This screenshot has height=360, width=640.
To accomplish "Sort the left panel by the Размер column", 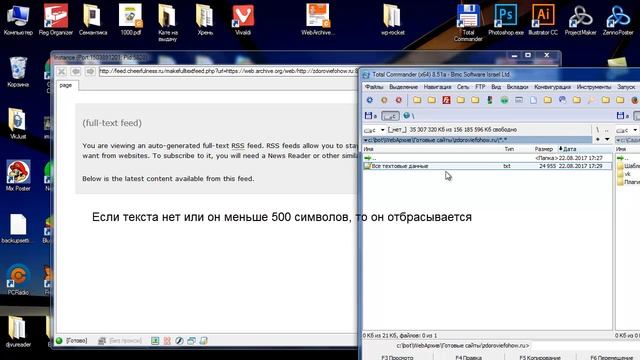I will [x=544, y=149].
